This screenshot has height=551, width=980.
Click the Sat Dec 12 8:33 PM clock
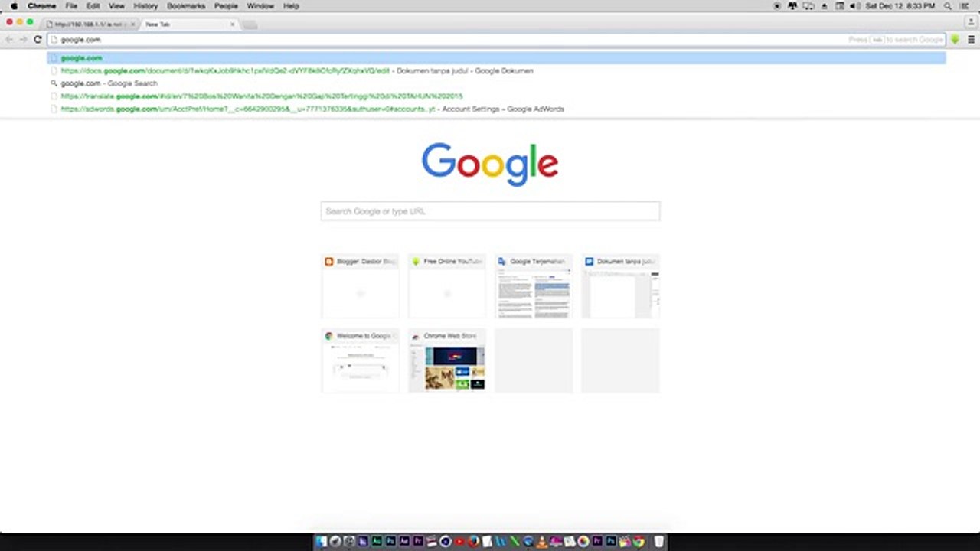pyautogui.click(x=900, y=6)
